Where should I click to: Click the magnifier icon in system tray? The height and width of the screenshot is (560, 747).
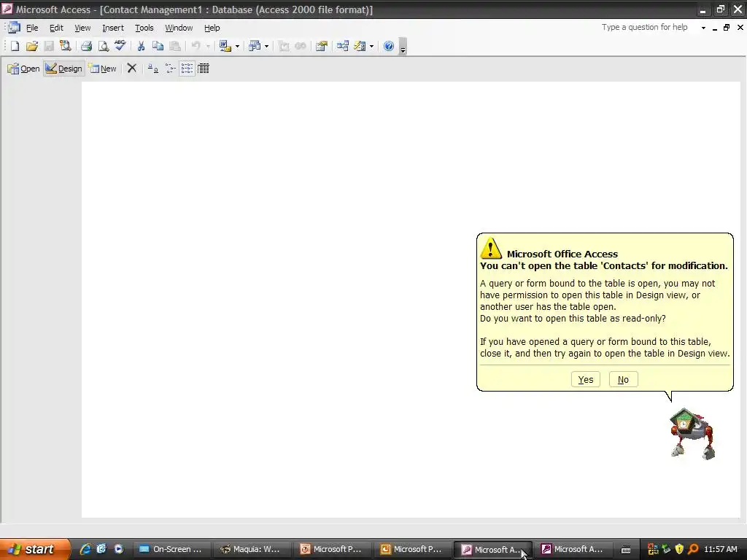[x=693, y=549]
